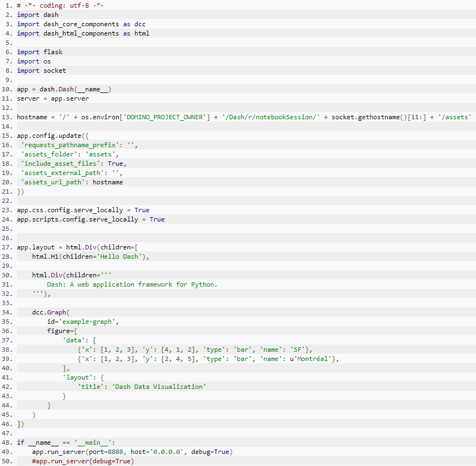Image resolution: width=476 pixels, height=466 pixels.
Task: Click '0.0.0.0' host string on line 49
Action: 166,452
